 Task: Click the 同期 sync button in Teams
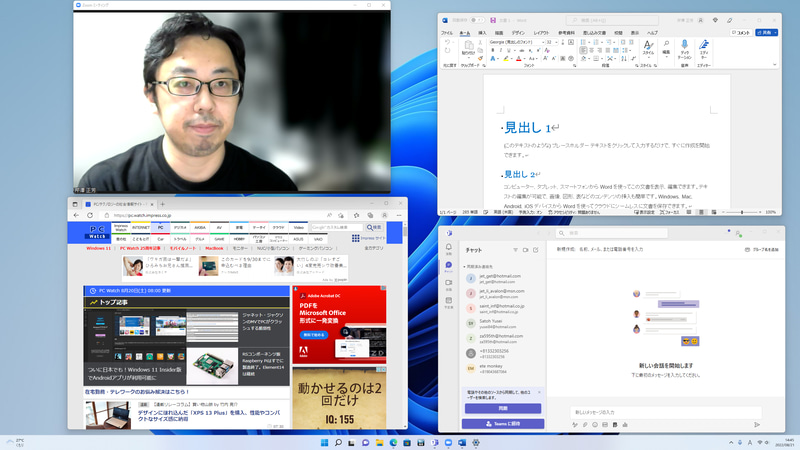503,408
